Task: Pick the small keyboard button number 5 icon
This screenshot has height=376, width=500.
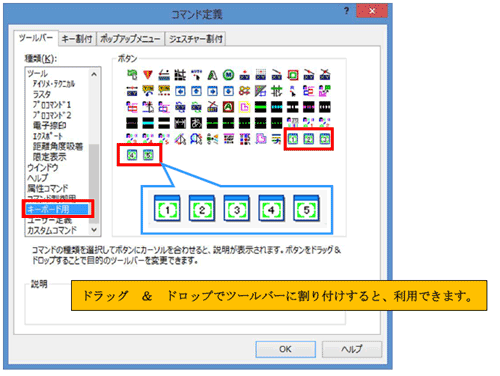Action: pos(148,155)
